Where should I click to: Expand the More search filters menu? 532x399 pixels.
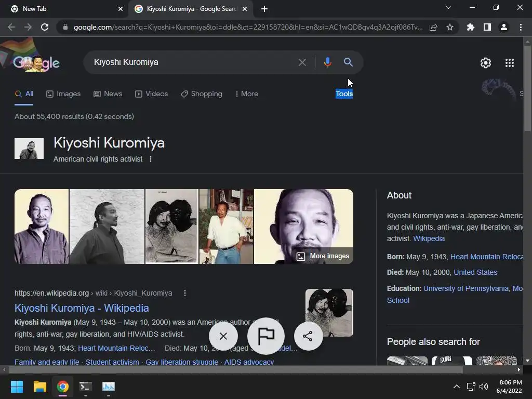pyautogui.click(x=247, y=94)
